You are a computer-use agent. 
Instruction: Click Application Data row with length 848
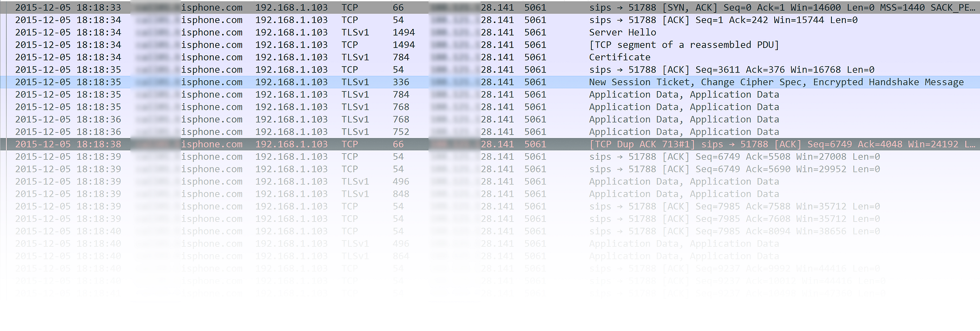click(x=490, y=194)
